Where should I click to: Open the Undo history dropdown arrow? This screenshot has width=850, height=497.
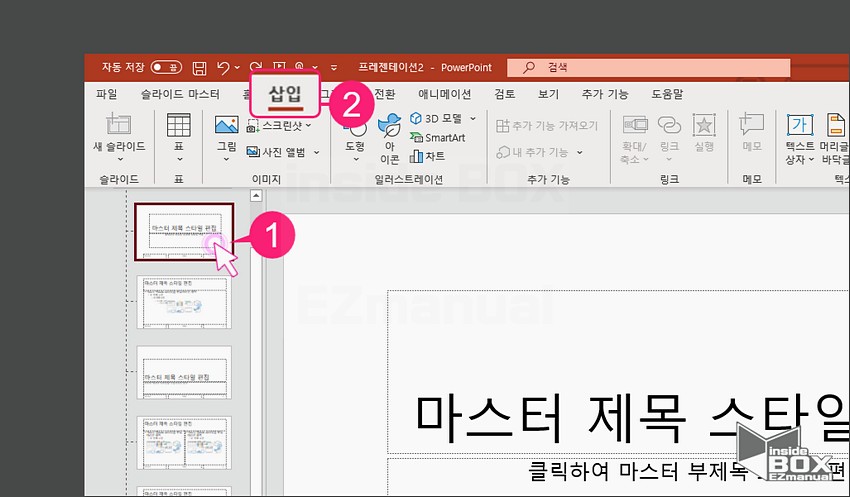pyautogui.click(x=237, y=68)
